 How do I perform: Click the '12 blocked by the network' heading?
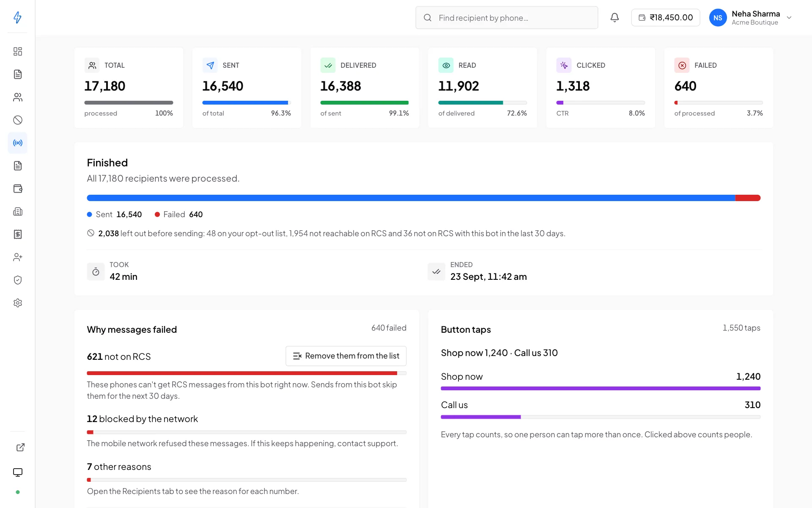tap(142, 419)
